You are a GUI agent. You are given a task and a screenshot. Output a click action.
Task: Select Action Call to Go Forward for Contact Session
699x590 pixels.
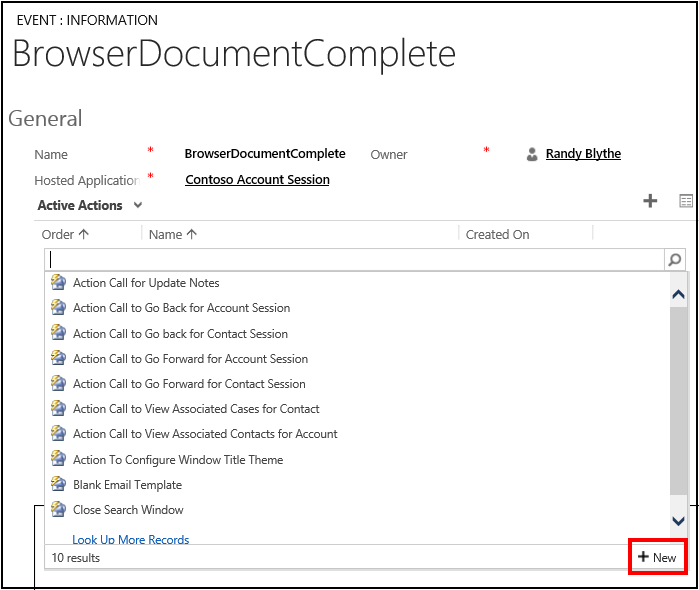point(189,384)
